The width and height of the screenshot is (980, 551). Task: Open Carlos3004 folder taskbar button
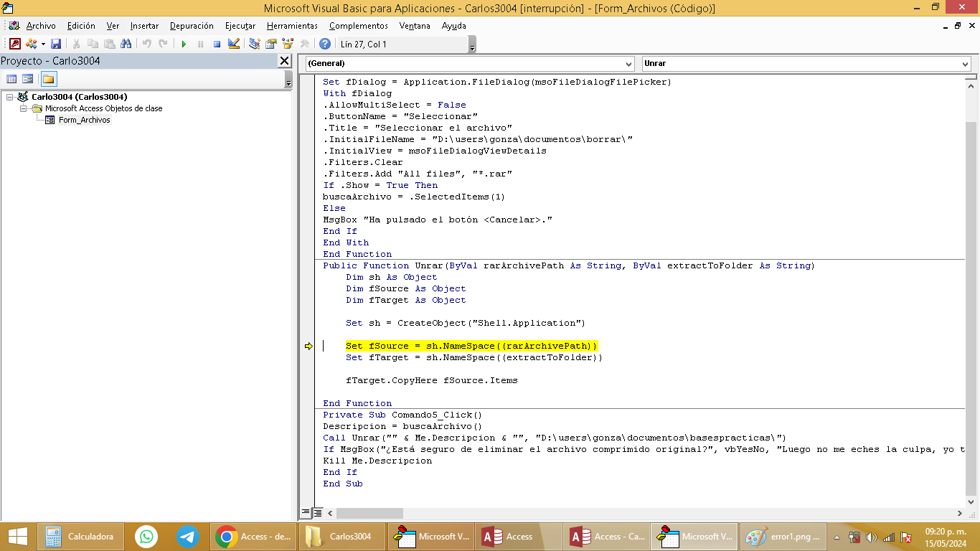[341, 536]
